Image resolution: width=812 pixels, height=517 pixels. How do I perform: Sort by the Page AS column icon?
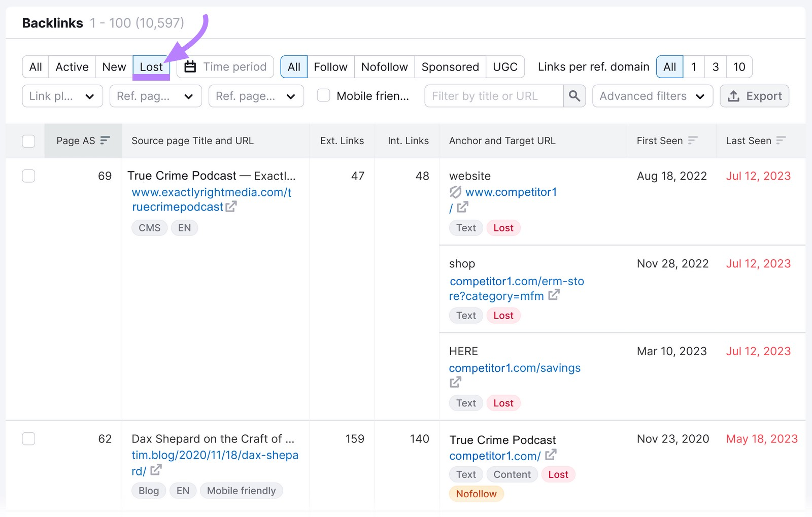click(105, 141)
